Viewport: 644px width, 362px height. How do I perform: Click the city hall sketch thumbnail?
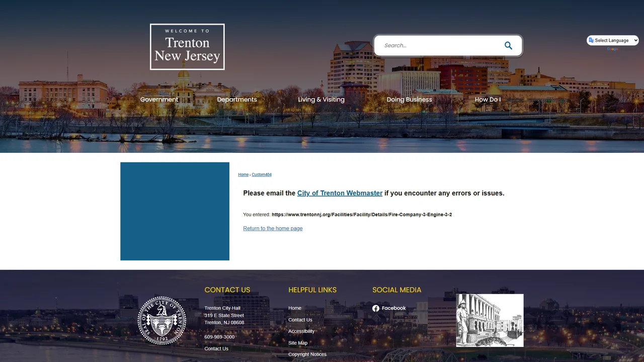coord(490,320)
